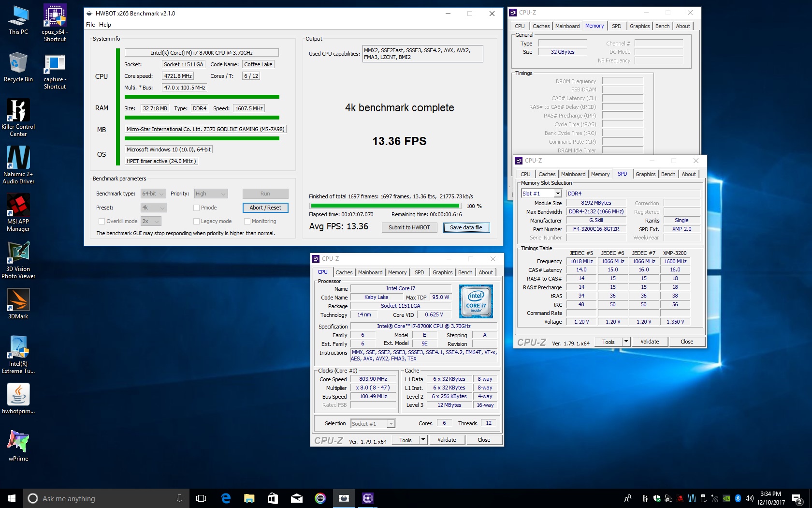This screenshot has width=812, height=508.
Task: Launch the 3DMark desktop icon
Action: click(18, 303)
